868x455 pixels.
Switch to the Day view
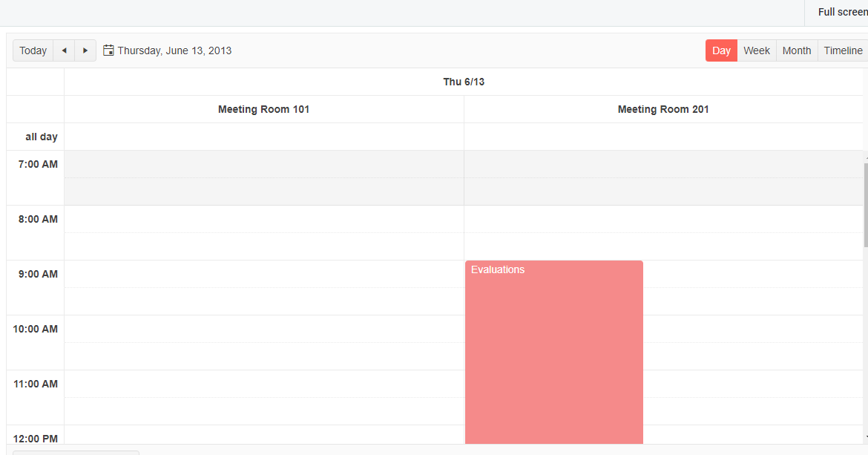(721, 50)
